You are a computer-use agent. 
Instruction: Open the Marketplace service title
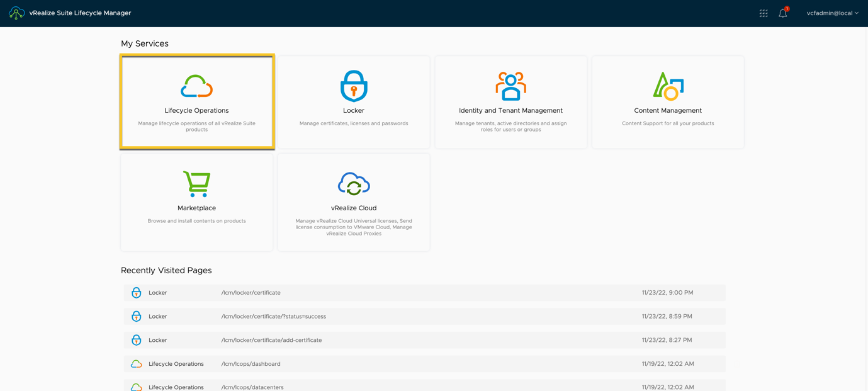[196, 208]
